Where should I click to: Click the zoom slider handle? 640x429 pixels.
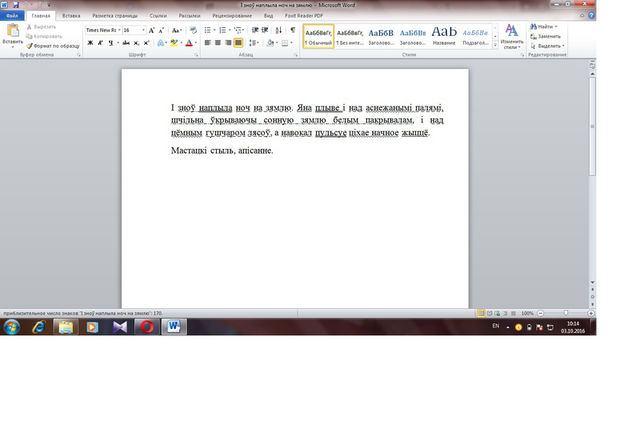click(566, 313)
